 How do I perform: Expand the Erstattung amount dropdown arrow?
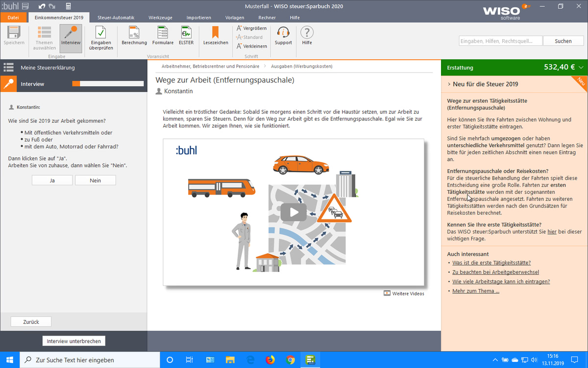pos(581,67)
